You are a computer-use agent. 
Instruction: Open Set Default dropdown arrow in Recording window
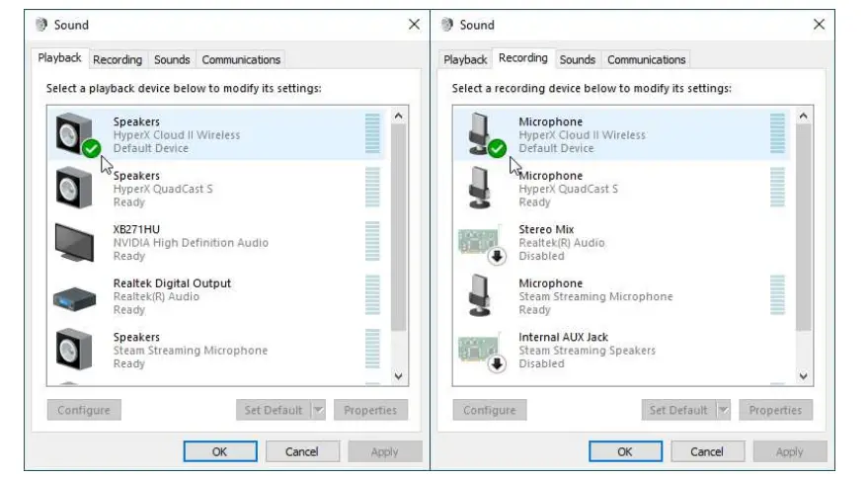[724, 410]
